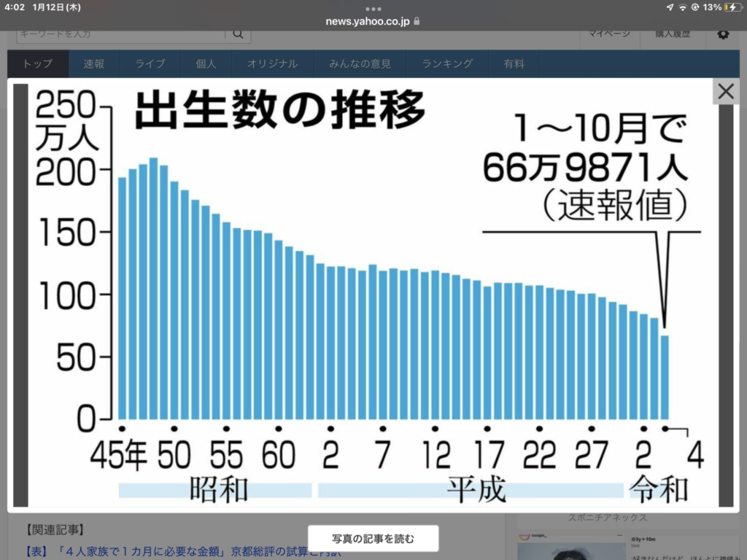
Task: Go to the 個人 tab
Action: click(206, 64)
